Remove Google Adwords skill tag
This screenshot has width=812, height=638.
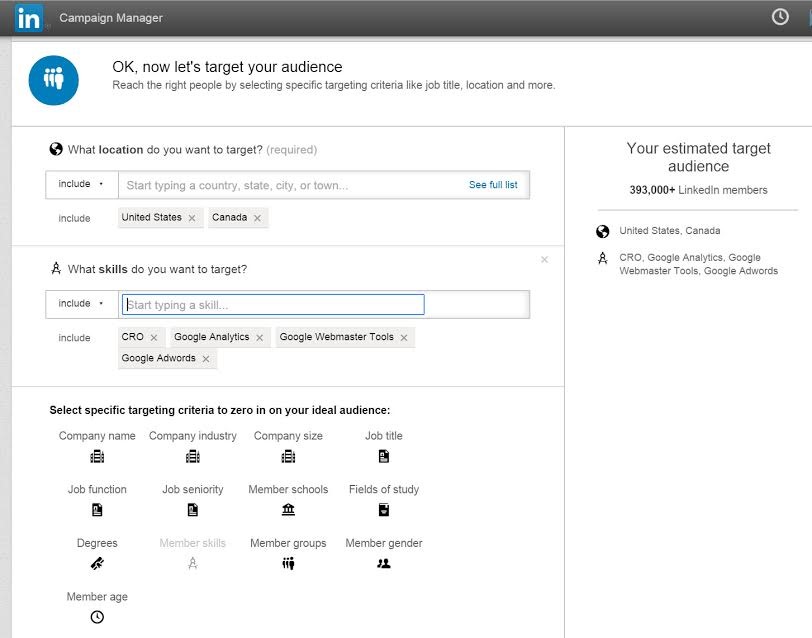click(206, 359)
